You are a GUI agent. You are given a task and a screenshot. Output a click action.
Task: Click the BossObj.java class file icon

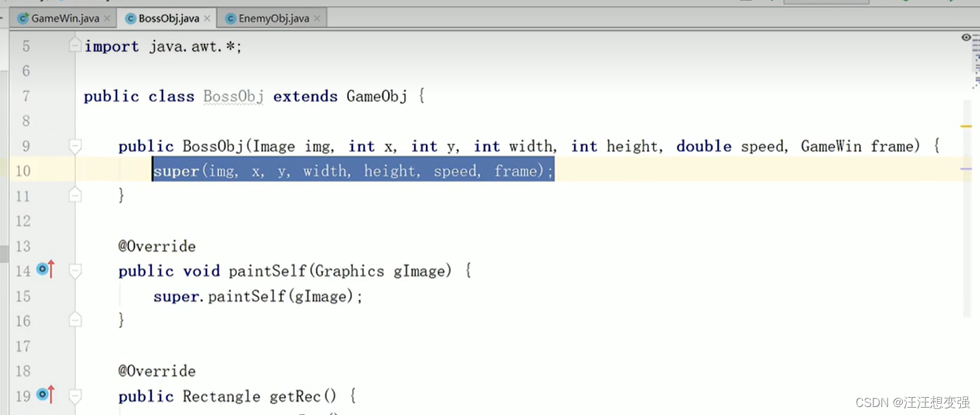130,19
